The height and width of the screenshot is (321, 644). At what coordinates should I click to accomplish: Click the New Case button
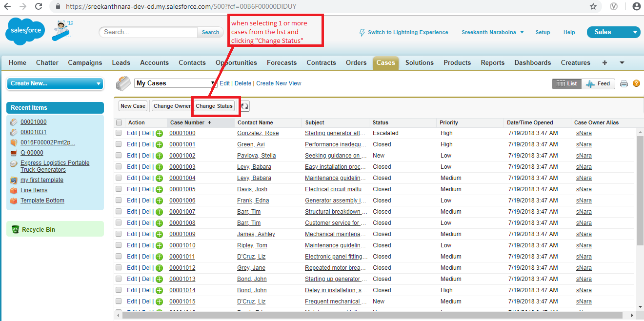[133, 106]
